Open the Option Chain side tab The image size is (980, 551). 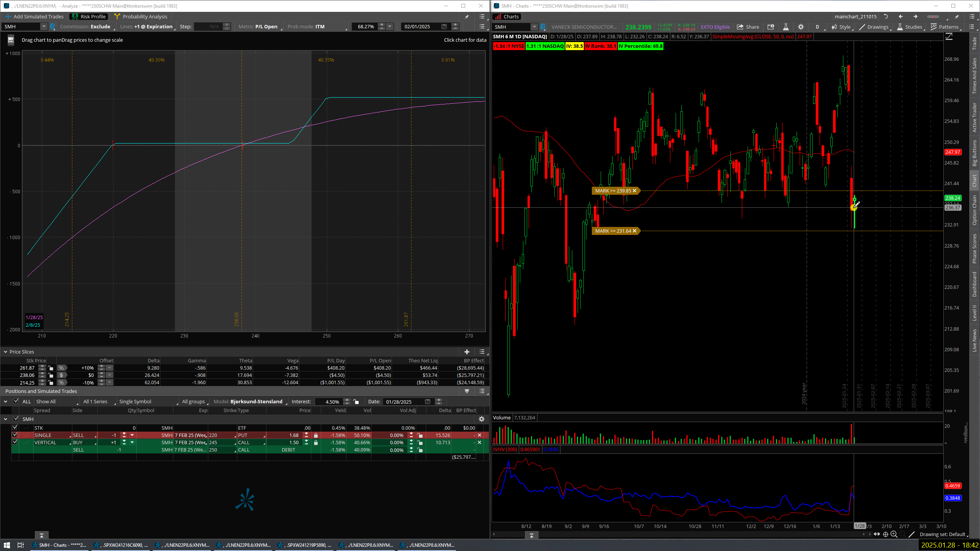[974, 210]
